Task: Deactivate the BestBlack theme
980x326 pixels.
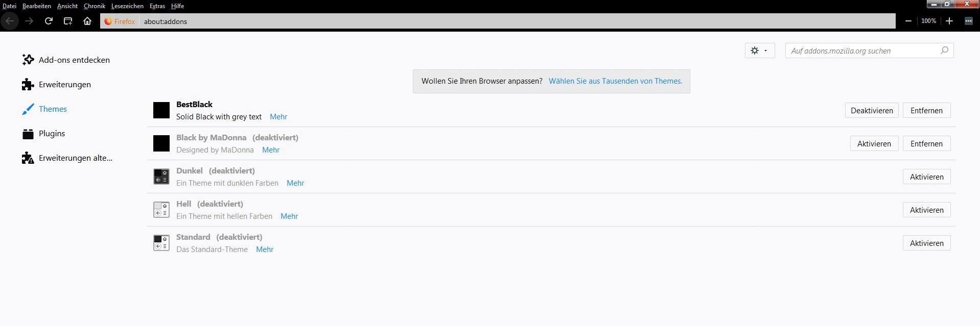Action: click(x=872, y=111)
